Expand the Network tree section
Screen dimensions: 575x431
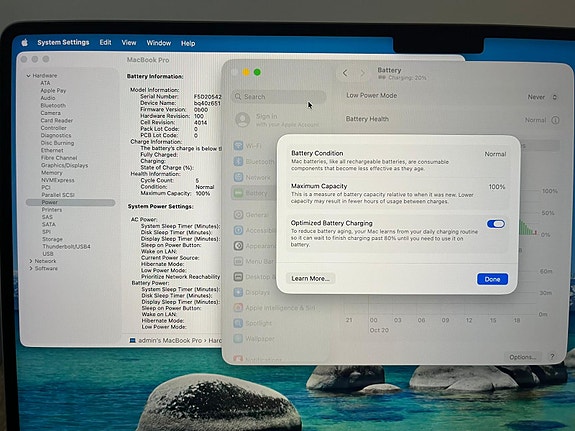pyautogui.click(x=31, y=261)
